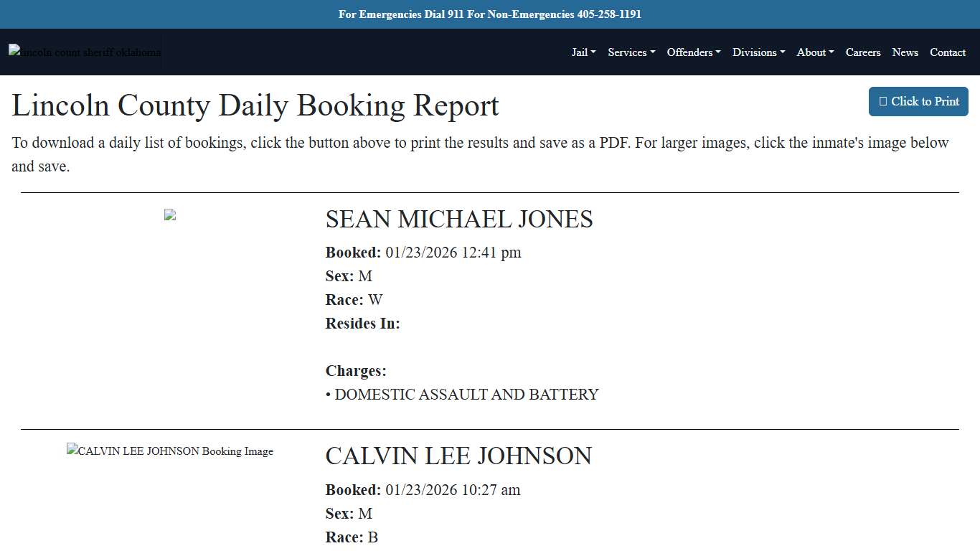The height and width of the screenshot is (551, 980).
Task: Open Sean Michael Jones booking image
Action: 170,214
